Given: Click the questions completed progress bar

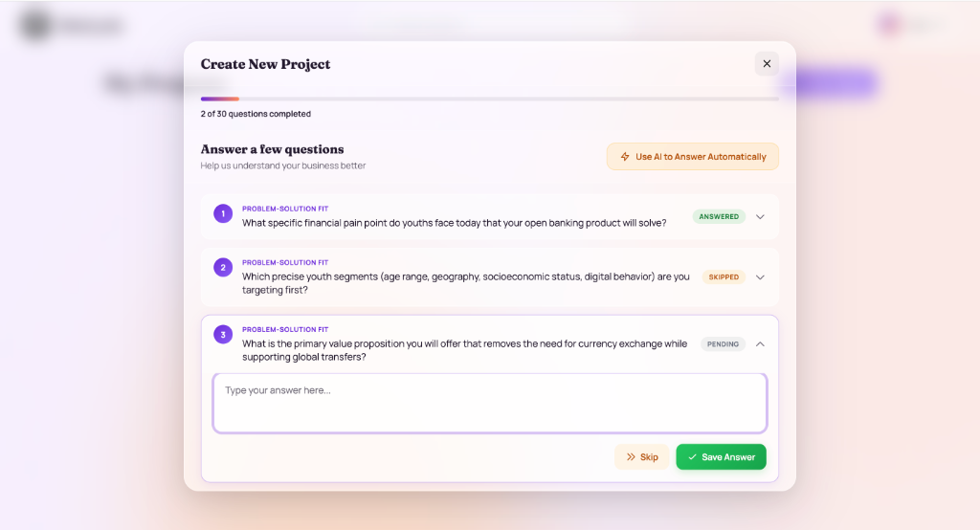Looking at the screenshot, I should click(x=489, y=99).
